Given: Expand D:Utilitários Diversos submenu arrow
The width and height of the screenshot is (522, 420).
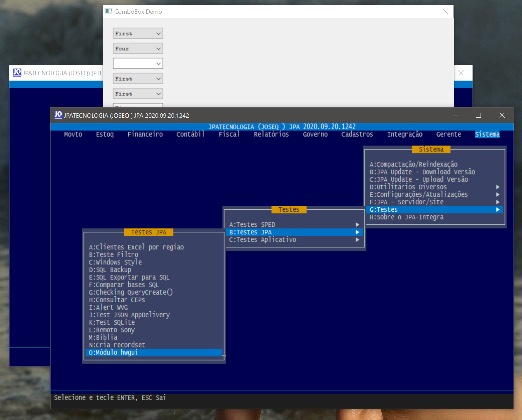Looking at the screenshot, I should (498, 187).
